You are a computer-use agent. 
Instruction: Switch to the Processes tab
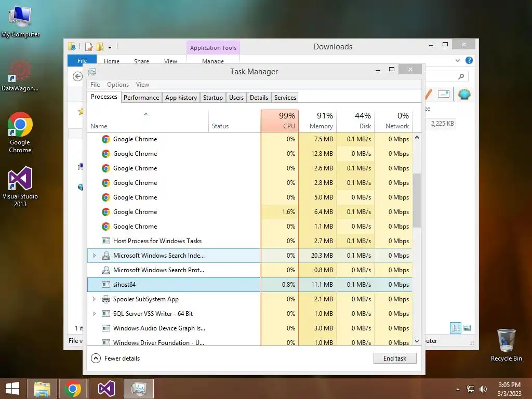tap(104, 97)
